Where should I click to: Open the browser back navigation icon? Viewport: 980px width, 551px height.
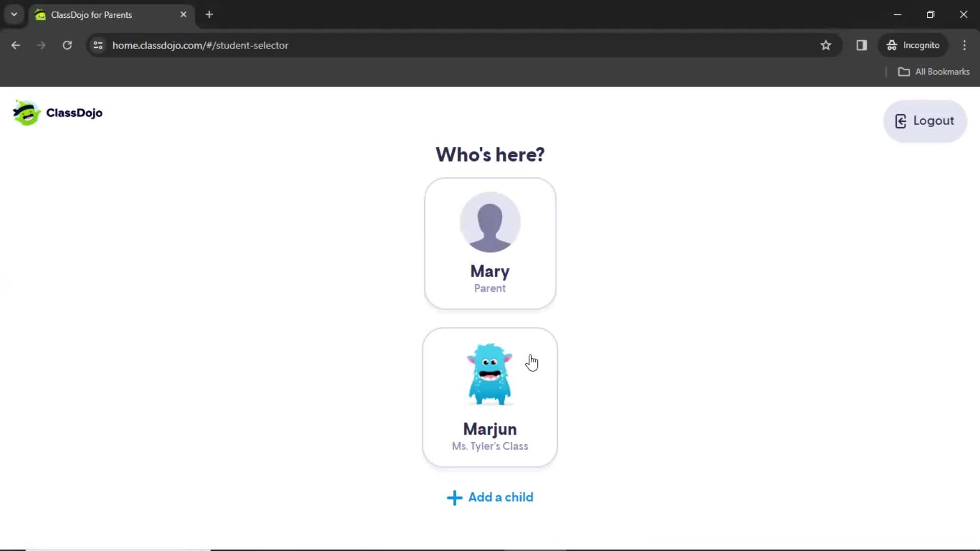(16, 45)
